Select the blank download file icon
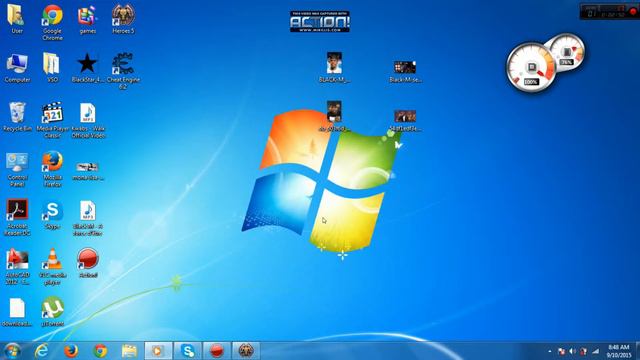 click(x=17, y=312)
